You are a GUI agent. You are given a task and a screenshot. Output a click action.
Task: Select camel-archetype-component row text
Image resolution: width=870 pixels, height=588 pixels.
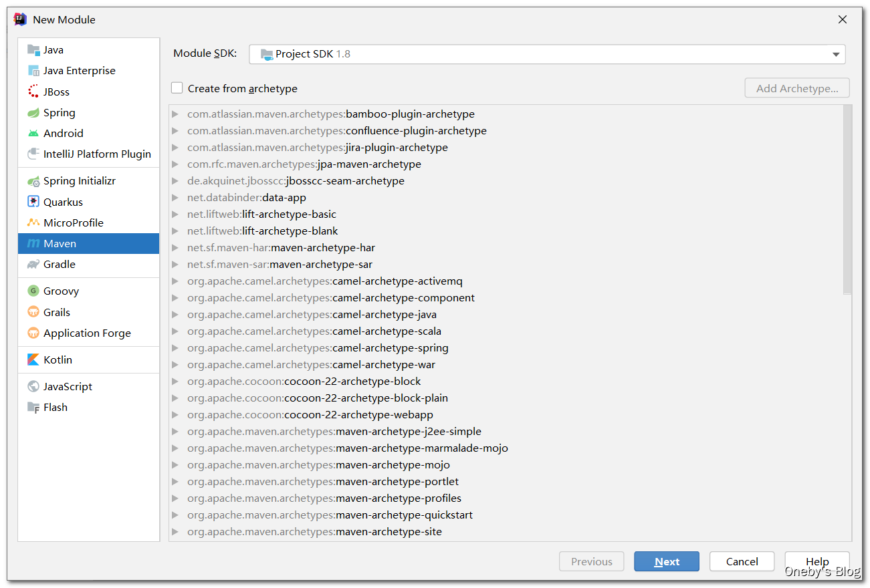[x=331, y=298]
